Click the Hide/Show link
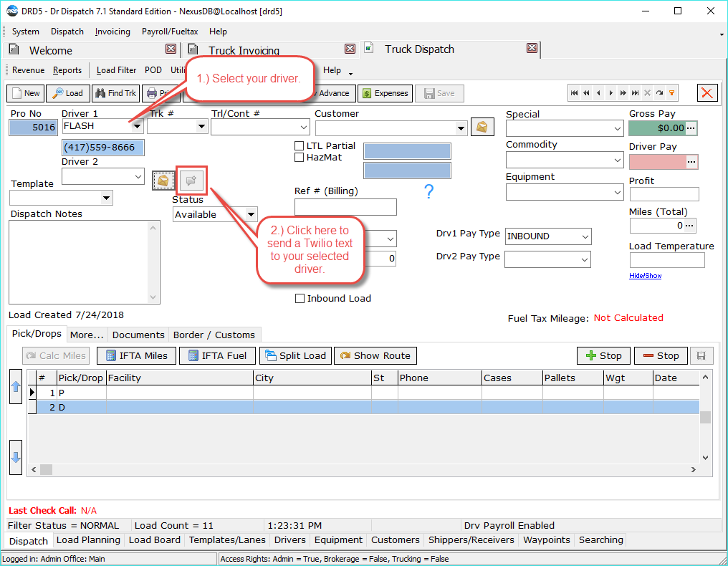 [645, 276]
